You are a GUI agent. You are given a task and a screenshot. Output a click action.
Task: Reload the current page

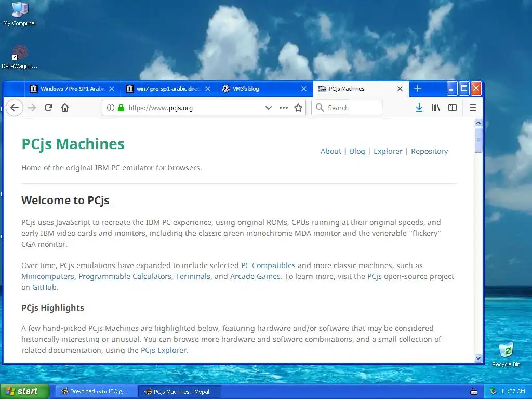tap(48, 108)
